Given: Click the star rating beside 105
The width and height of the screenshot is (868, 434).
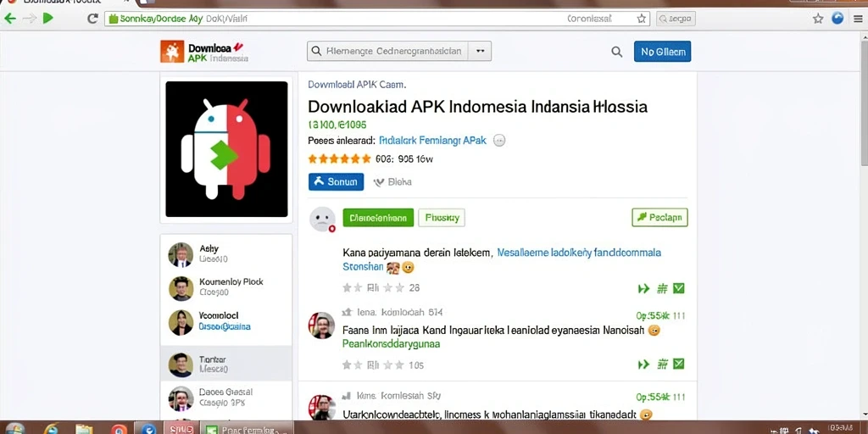Looking at the screenshot, I should click(373, 364).
